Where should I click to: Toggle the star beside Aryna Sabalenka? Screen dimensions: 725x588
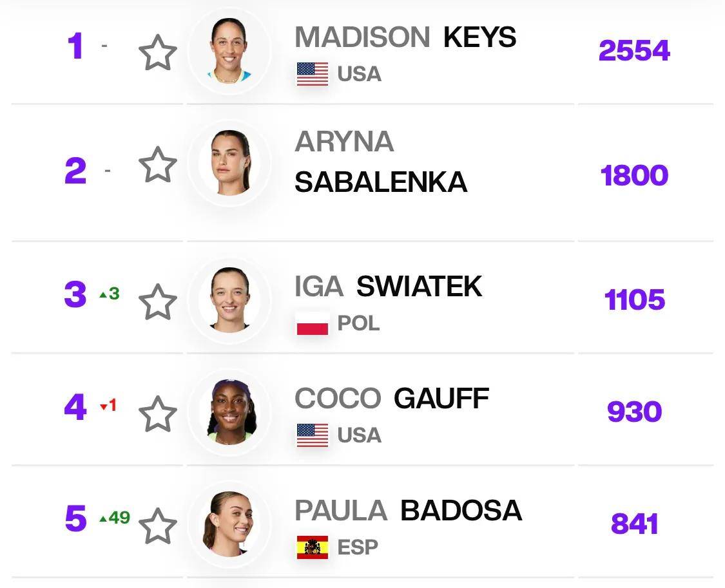pos(158,165)
